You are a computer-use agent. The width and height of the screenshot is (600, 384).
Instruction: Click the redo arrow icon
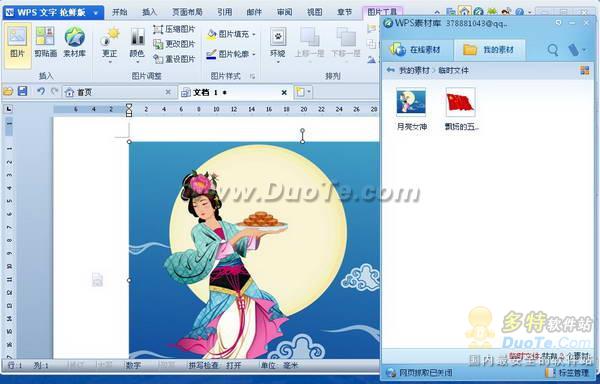(x=55, y=91)
